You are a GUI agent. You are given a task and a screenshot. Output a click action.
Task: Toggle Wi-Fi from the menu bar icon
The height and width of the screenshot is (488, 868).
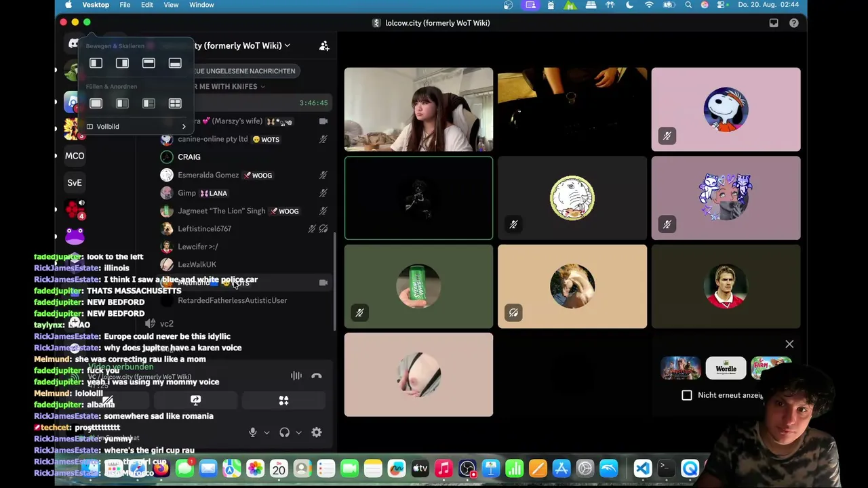point(649,5)
